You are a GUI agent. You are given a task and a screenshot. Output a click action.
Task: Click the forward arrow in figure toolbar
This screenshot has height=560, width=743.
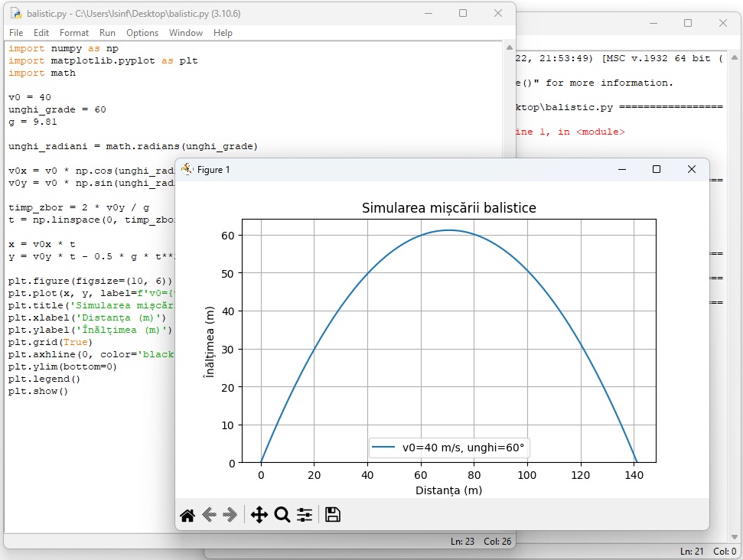[x=230, y=515]
